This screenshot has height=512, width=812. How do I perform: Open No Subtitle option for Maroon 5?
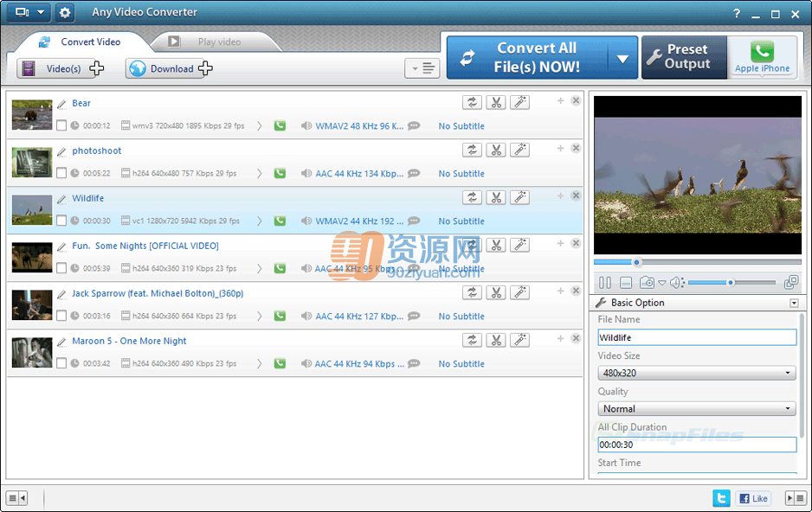461,364
